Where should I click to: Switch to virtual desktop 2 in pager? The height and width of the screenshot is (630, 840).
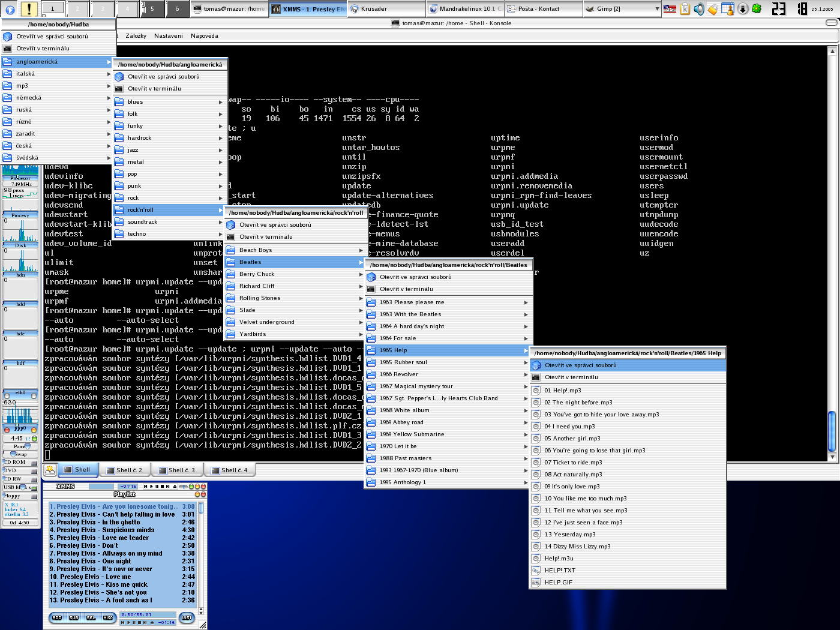(x=77, y=9)
